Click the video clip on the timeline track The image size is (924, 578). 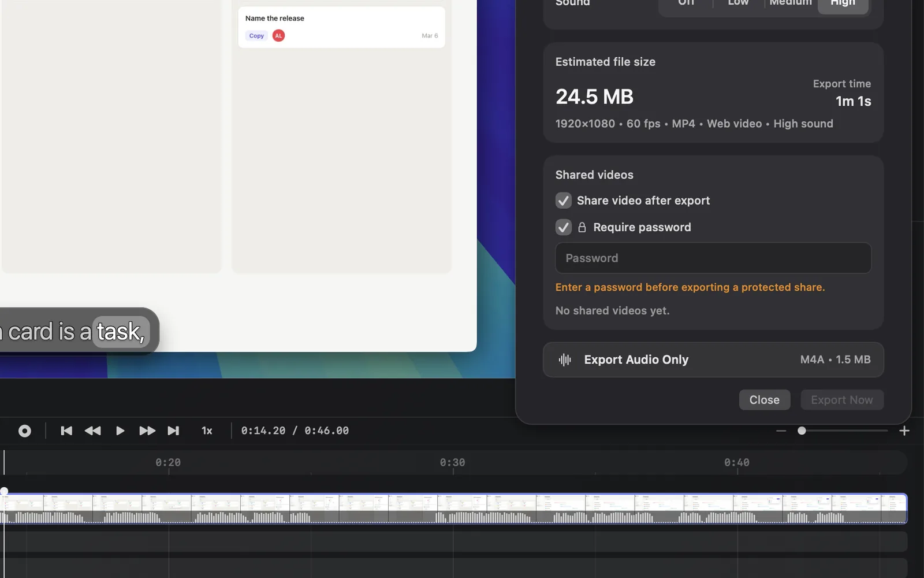(453, 509)
